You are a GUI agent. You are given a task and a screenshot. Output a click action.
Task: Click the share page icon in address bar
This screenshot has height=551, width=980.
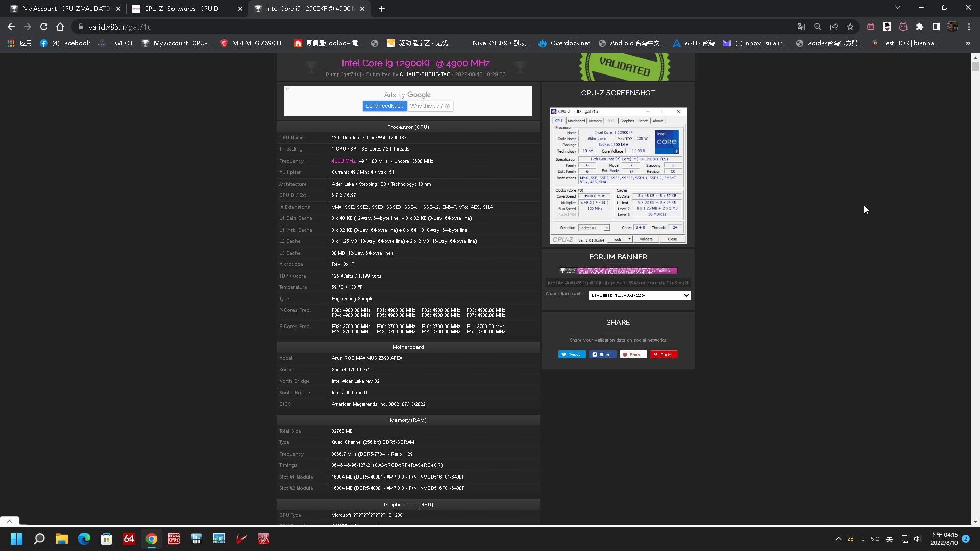click(834, 27)
